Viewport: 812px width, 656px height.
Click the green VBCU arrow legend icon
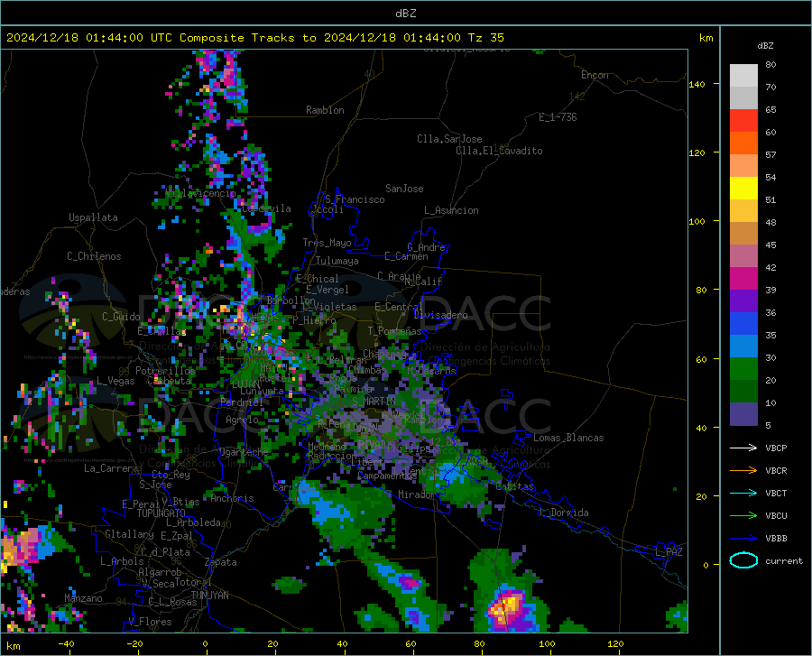pyautogui.click(x=743, y=515)
